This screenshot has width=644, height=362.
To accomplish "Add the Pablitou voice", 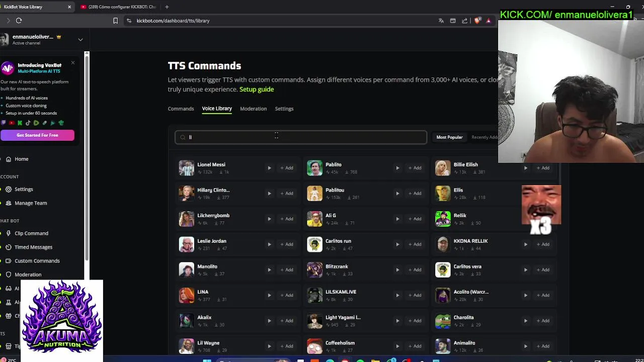I will [415, 194].
